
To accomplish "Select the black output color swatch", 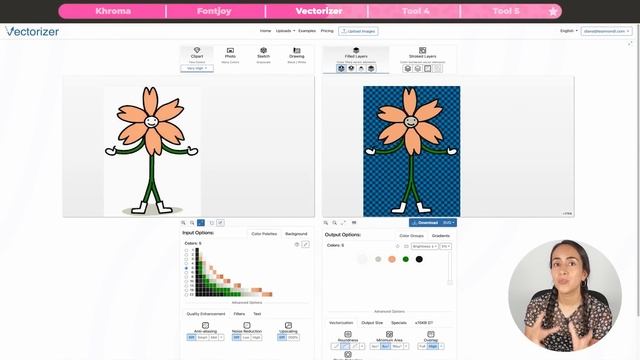I will point(419,259).
